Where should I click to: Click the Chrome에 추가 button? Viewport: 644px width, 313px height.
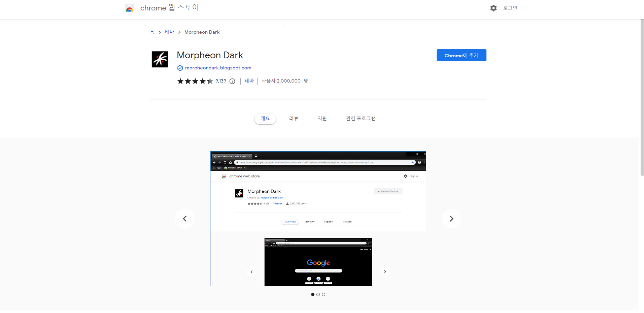click(461, 55)
